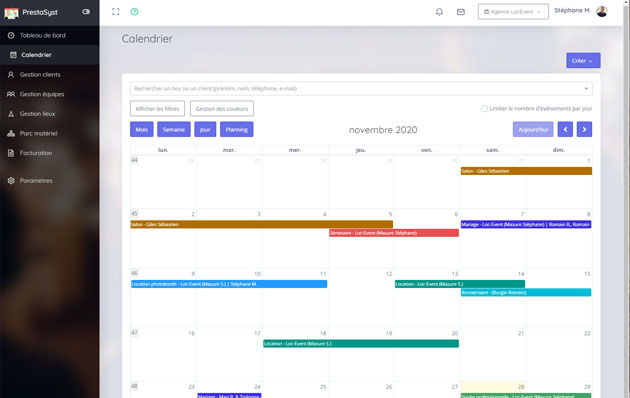Go to previous month arrow
This screenshot has height=398, width=630.
click(x=565, y=129)
